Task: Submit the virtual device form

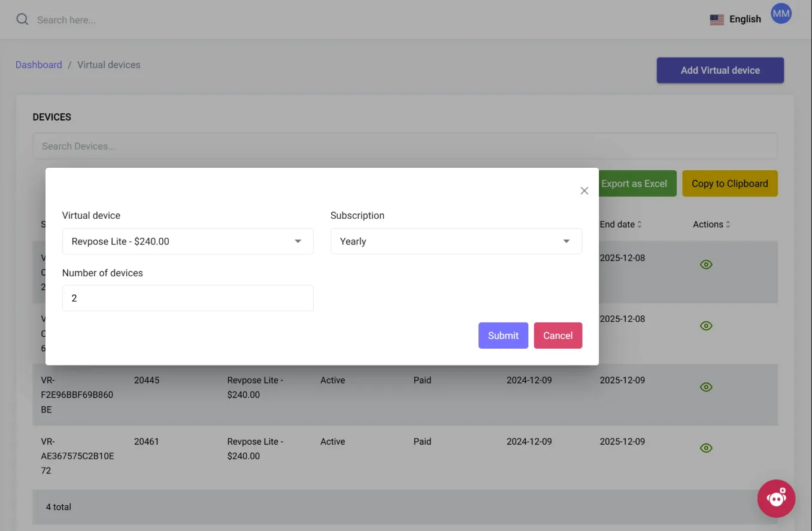Action: pos(503,336)
